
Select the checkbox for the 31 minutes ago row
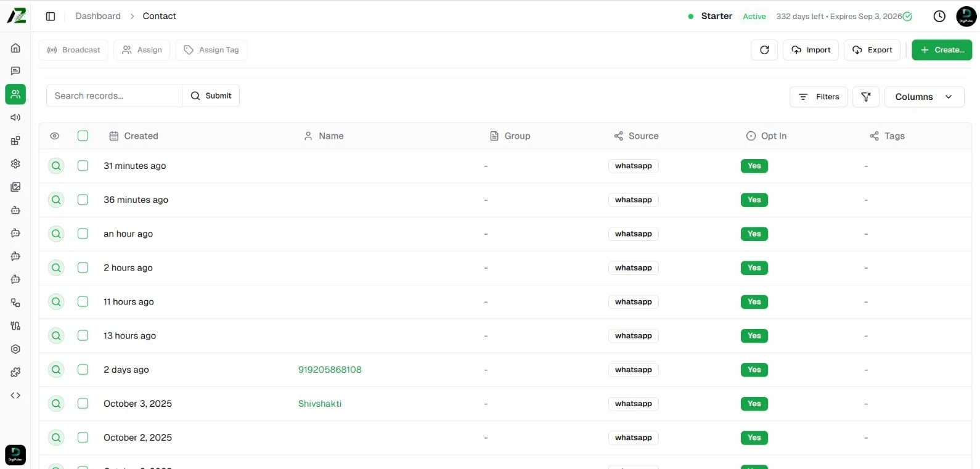click(83, 166)
